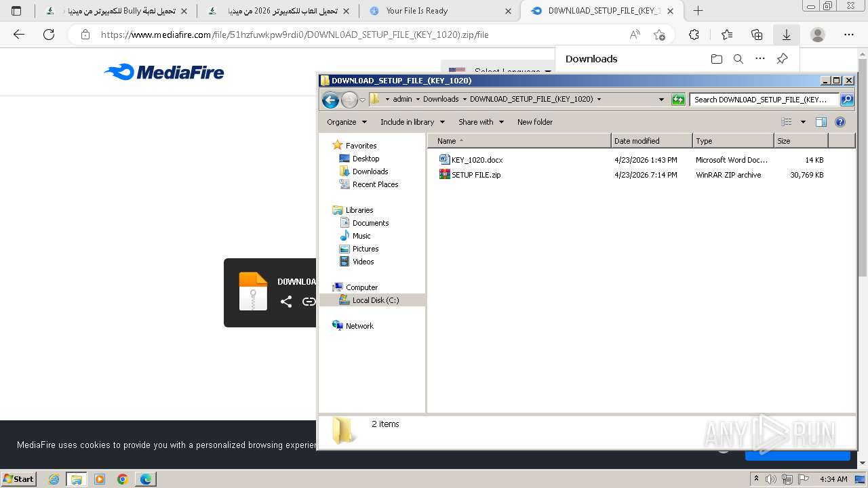Viewport: 868px width, 488px height.
Task: Switch to Your File Is Ready tab
Action: click(x=441, y=11)
